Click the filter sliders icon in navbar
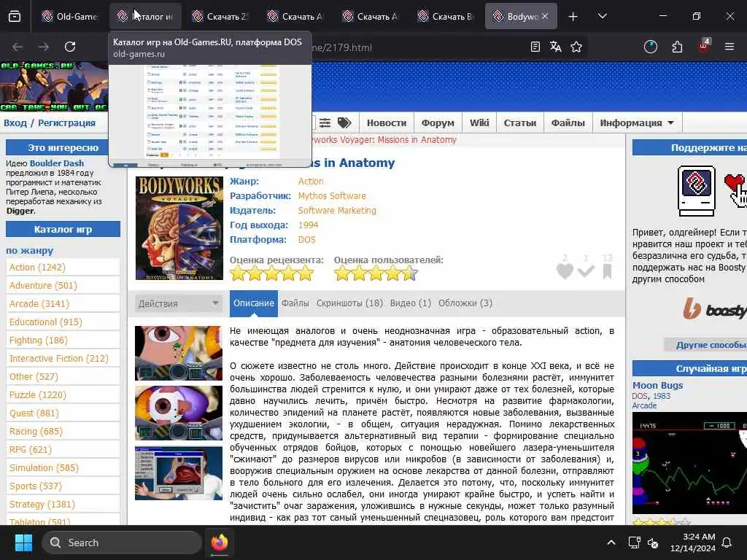The image size is (747, 560). [x=325, y=122]
